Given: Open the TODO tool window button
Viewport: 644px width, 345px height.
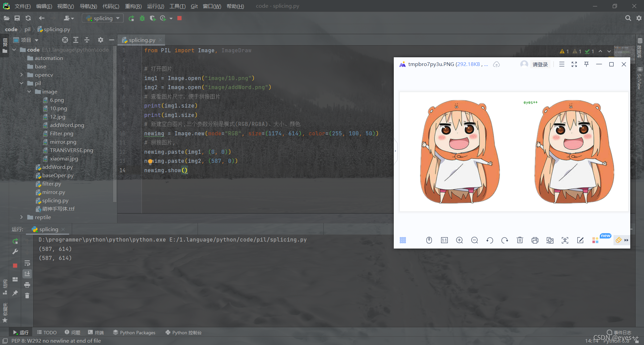Looking at the screenshot, I should pyautogui.click(x=47, y=332).
